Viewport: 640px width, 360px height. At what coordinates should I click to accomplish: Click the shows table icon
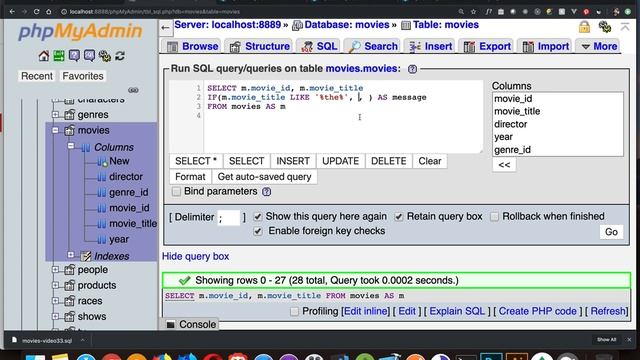70,316
